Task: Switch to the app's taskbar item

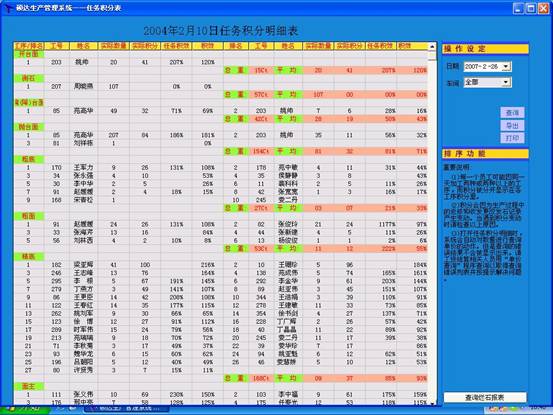Action: tap(126, 409)
